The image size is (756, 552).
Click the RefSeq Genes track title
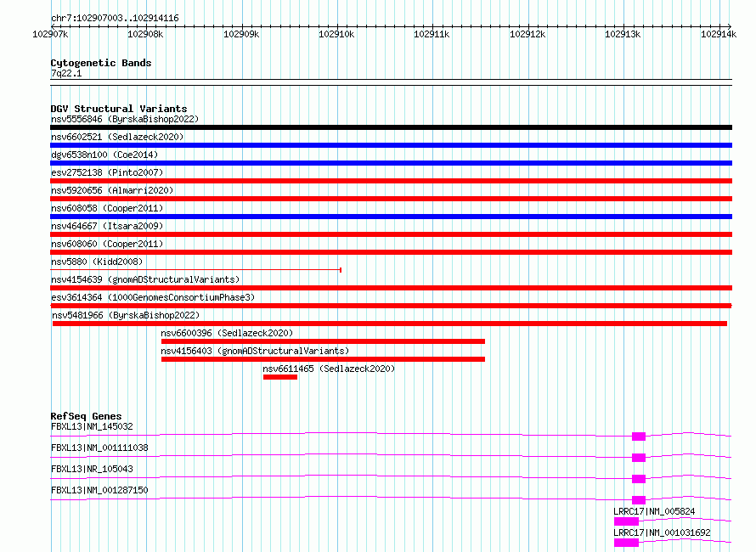pyautogui.click(x=86, y=416)
